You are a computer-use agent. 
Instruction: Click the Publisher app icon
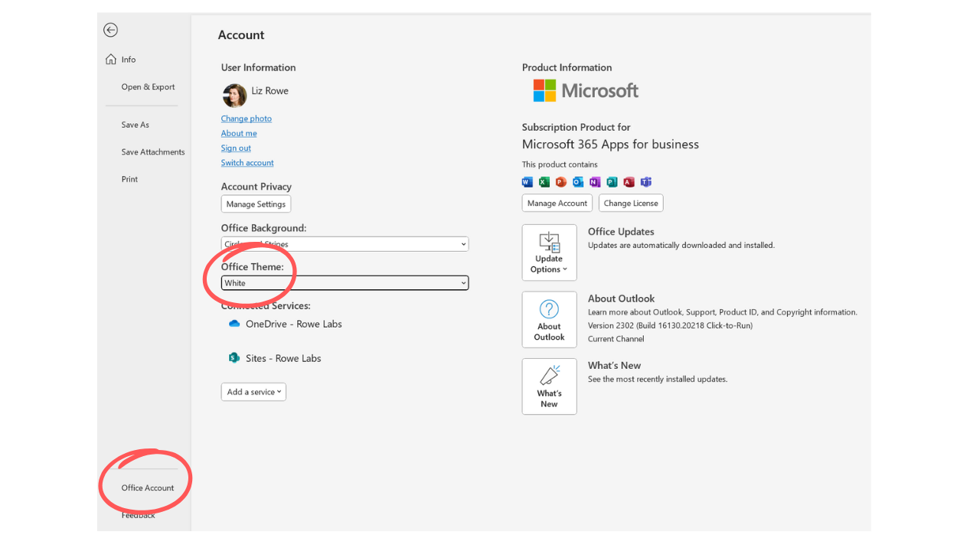point(612,182)
